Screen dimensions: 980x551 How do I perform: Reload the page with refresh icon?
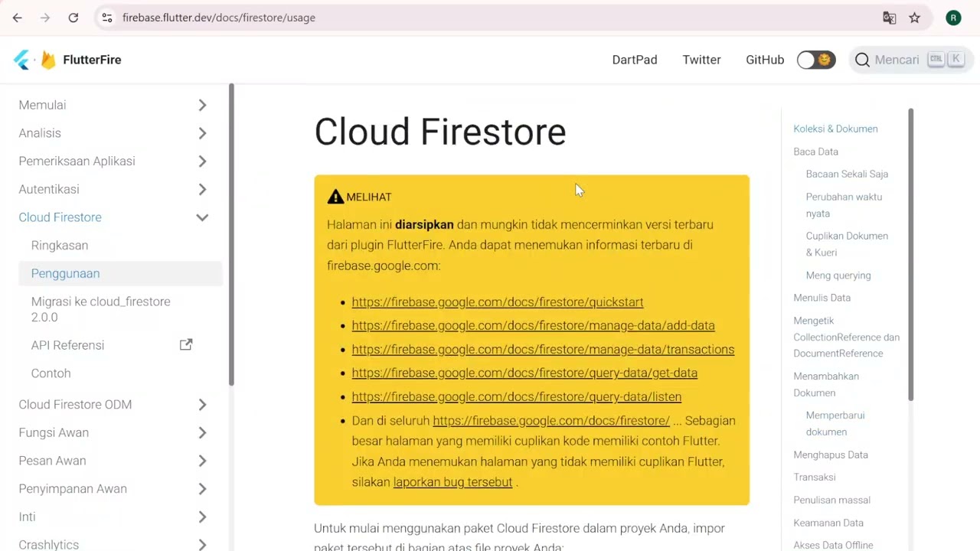(x=73, y=18)
